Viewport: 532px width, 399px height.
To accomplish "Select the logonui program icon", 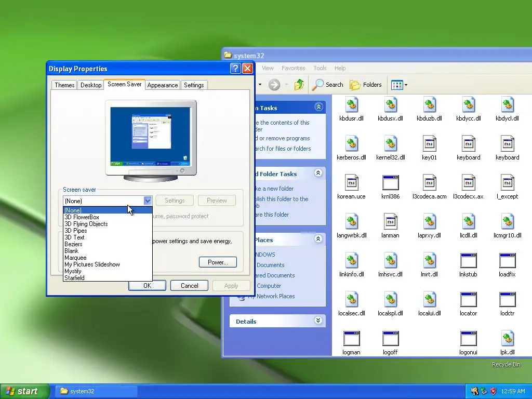I will pyautogui.click(x=469, y=339).
